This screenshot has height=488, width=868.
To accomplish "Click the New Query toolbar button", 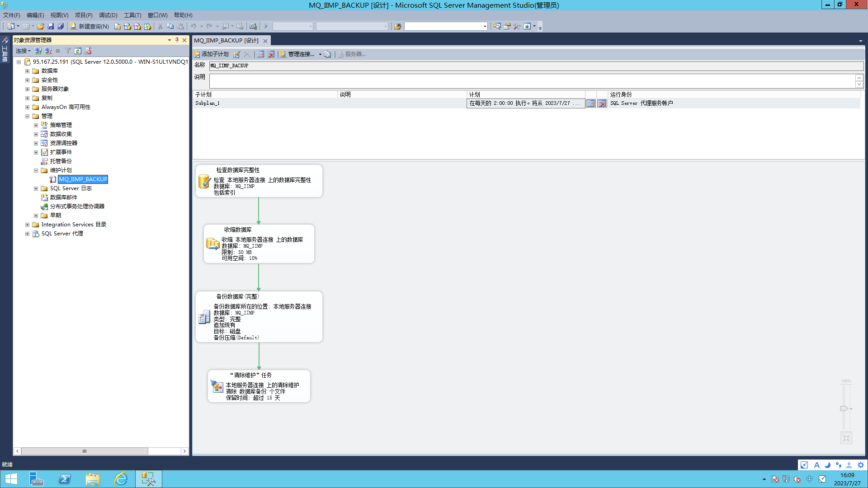I will pyautogui.click(x=90, y=27).
